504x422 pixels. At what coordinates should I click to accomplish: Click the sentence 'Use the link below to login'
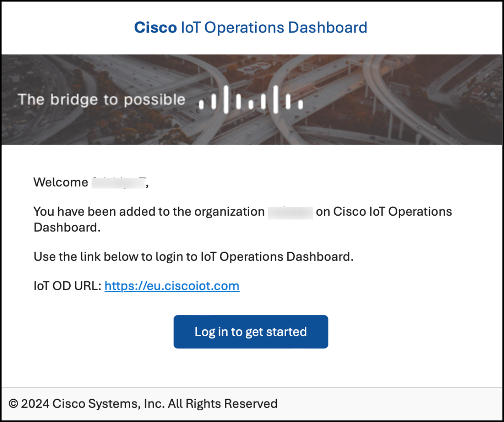193,256
